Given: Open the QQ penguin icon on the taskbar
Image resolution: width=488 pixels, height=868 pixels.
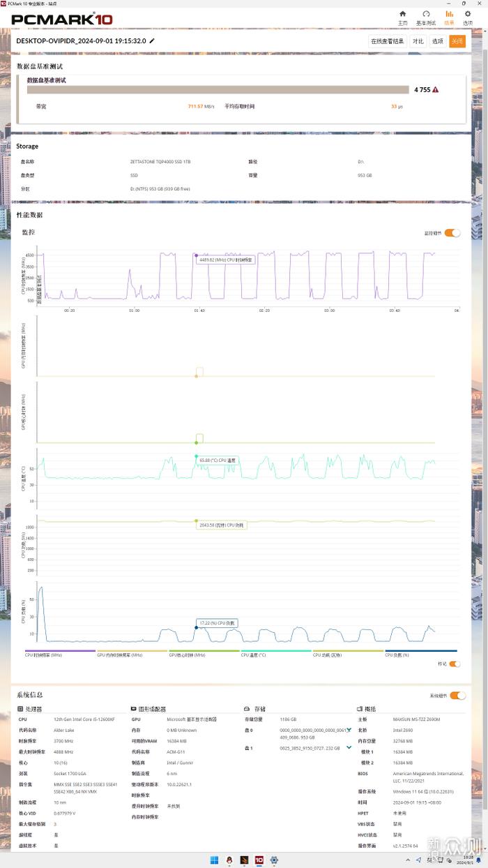Looking at the screenshot, I should tap(229, 859).
